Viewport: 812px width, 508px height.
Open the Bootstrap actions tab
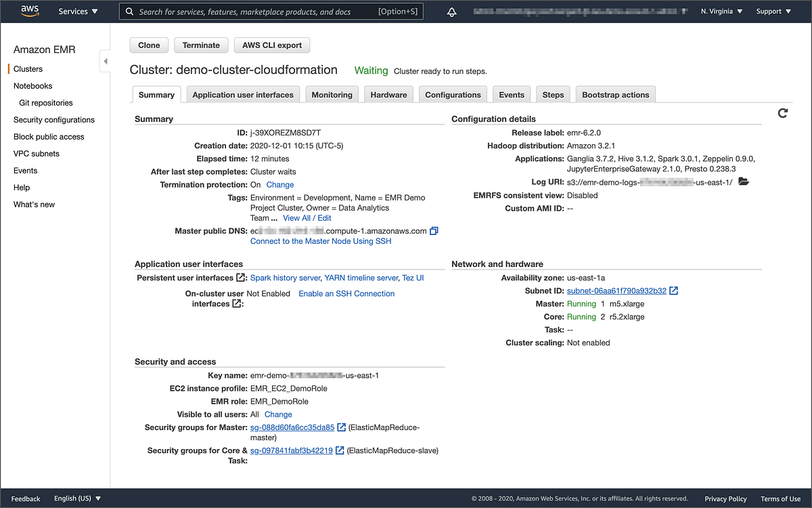(x=615, y=94)
